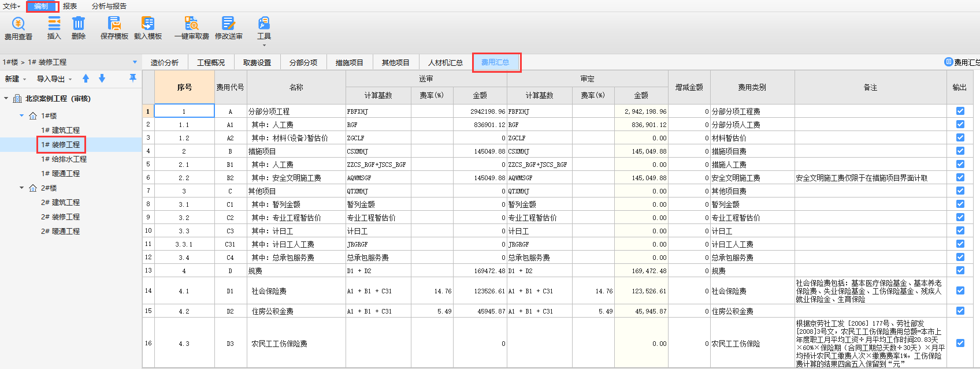Open the 导入导出 dropdown
980x369 pixels.
pos(54,79)
